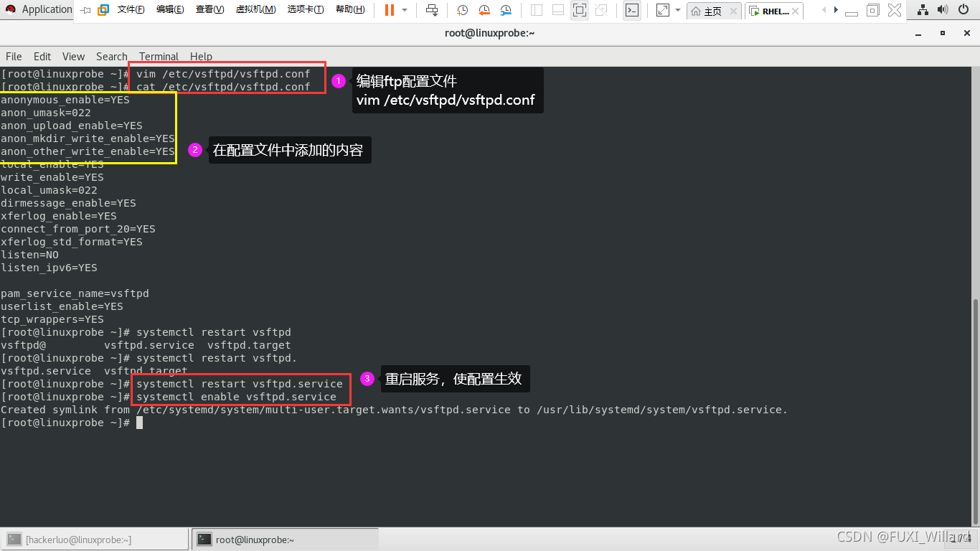Screen dimensions: 980x551
Task: Expand the power options dropdown arrow
Action: (x=405, y=10)
